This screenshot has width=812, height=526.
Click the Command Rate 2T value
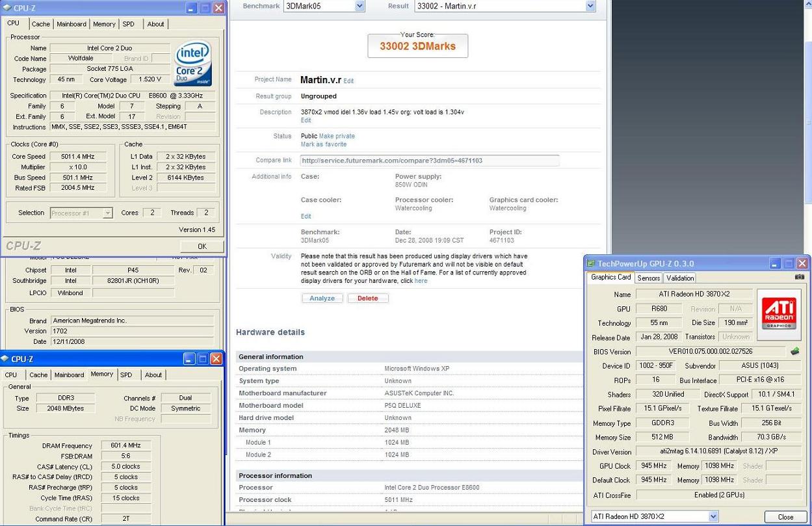tap(126, 519)
